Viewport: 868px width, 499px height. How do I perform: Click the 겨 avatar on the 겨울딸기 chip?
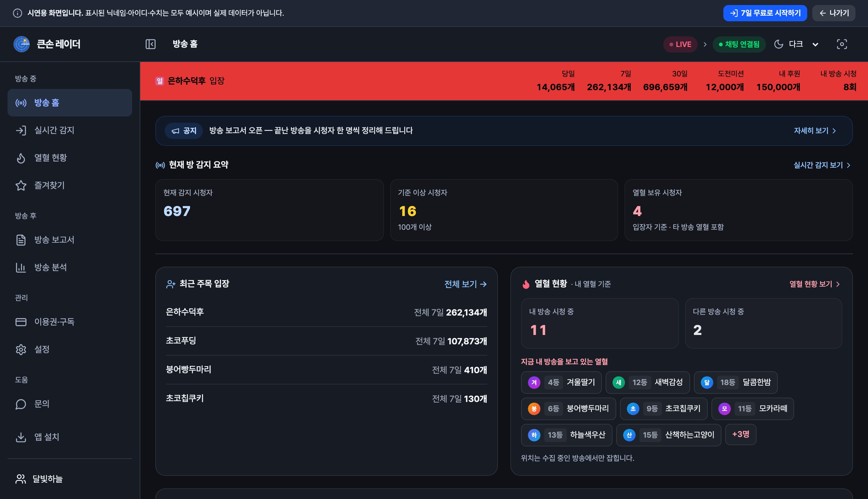534,383
